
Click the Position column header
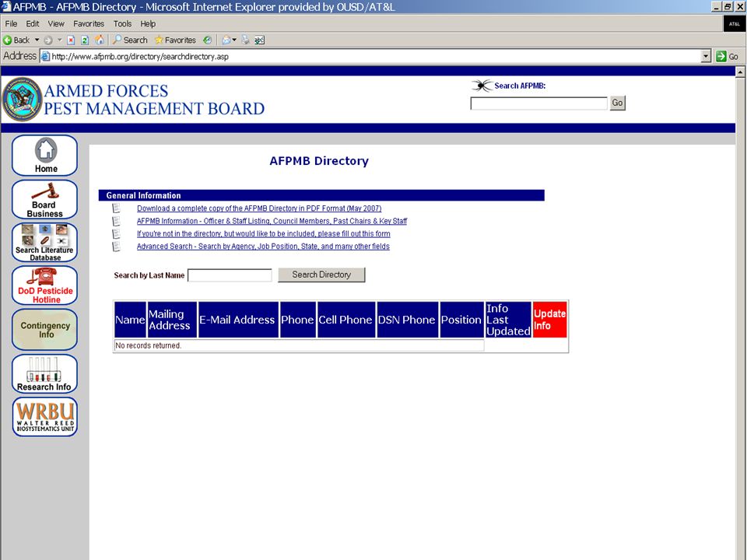pyautogui.click(x=461, y=320)
